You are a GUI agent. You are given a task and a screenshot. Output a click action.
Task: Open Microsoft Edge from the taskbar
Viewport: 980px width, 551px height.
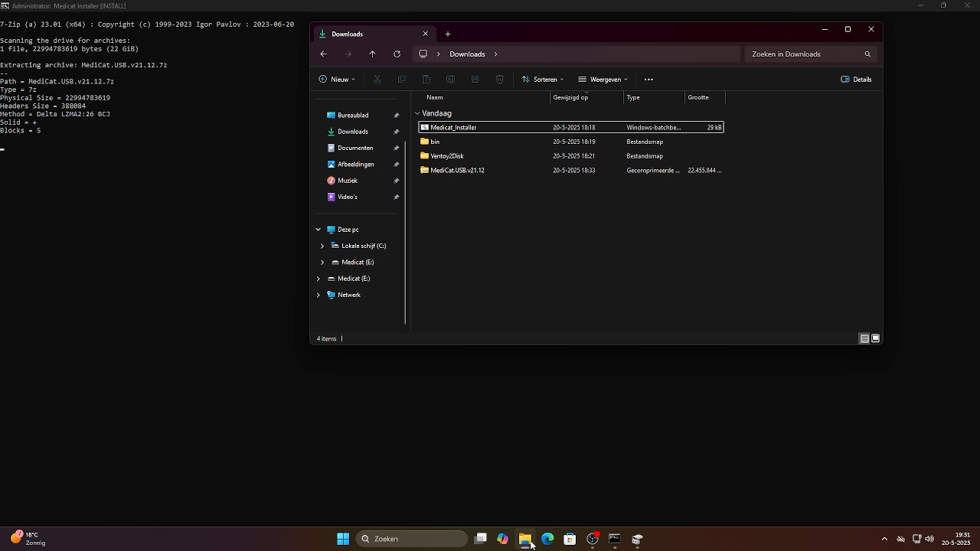547,539
